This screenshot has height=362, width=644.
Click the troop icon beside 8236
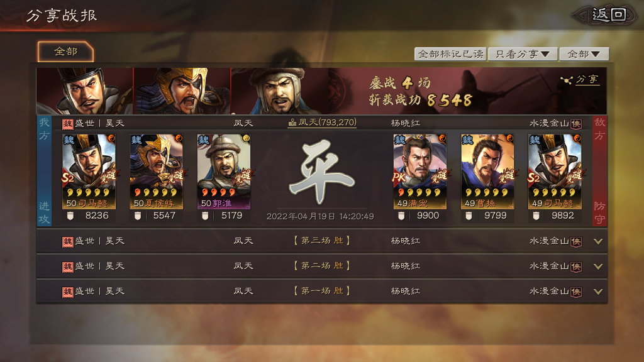[x=70, y=216]
